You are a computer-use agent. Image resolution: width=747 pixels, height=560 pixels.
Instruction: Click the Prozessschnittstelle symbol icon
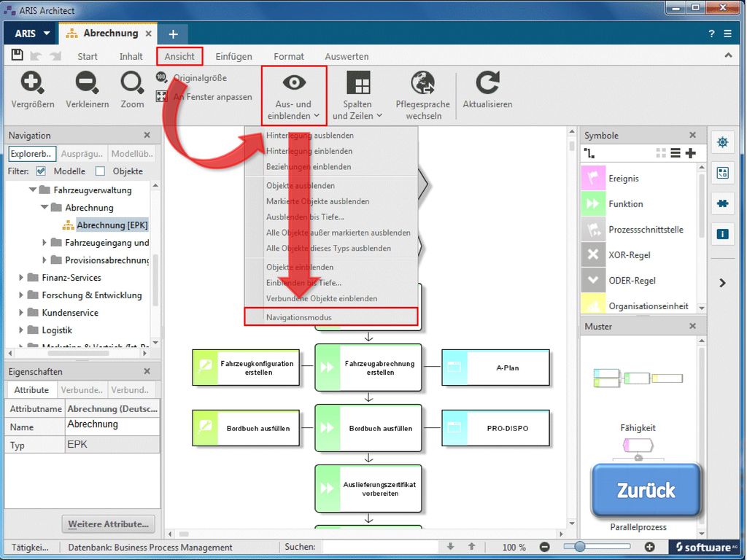click(593, 230)
